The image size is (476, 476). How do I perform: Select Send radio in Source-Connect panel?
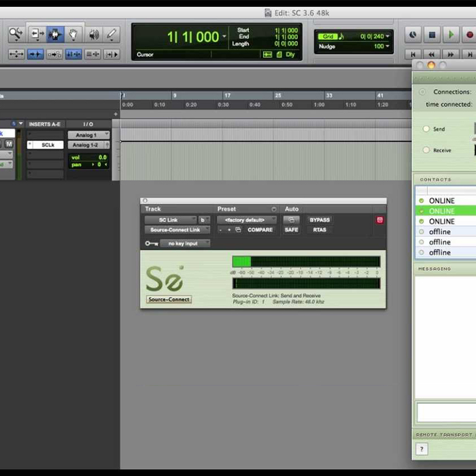pyautogui.click(x=426, y=129)
